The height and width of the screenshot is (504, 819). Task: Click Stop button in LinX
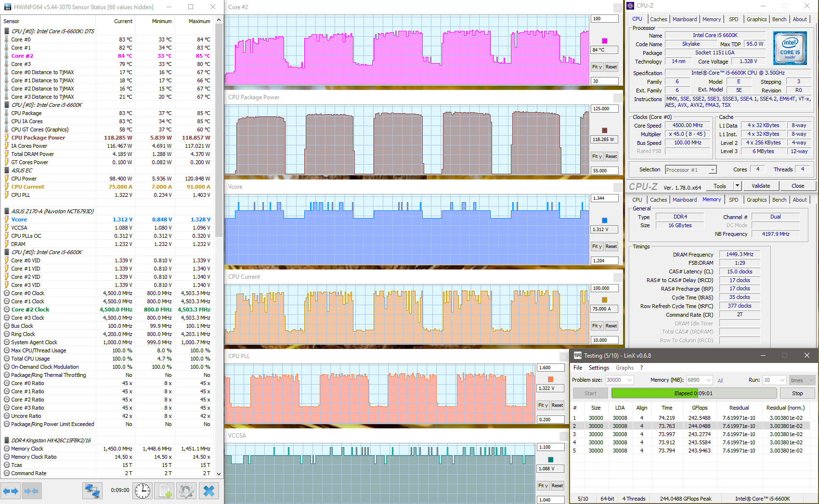coord(797,393)
